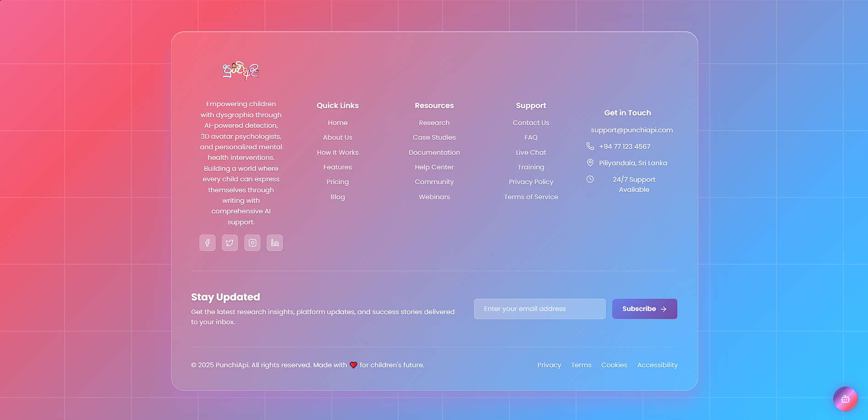Select the location pin icon
This screenshot has height=420, width=868.
pyautogui.click(x=590, y=163)
